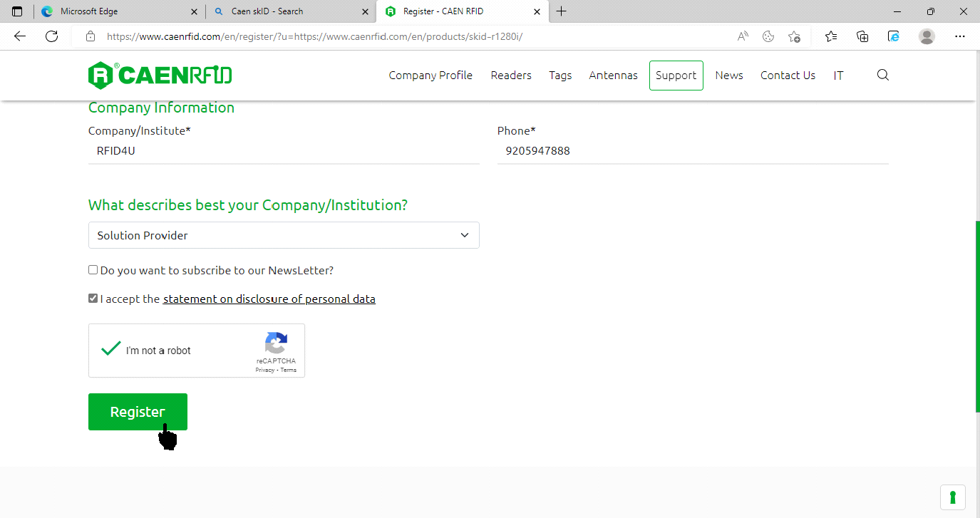
Task: Open the IT language menu item
Action: point(838,76)
